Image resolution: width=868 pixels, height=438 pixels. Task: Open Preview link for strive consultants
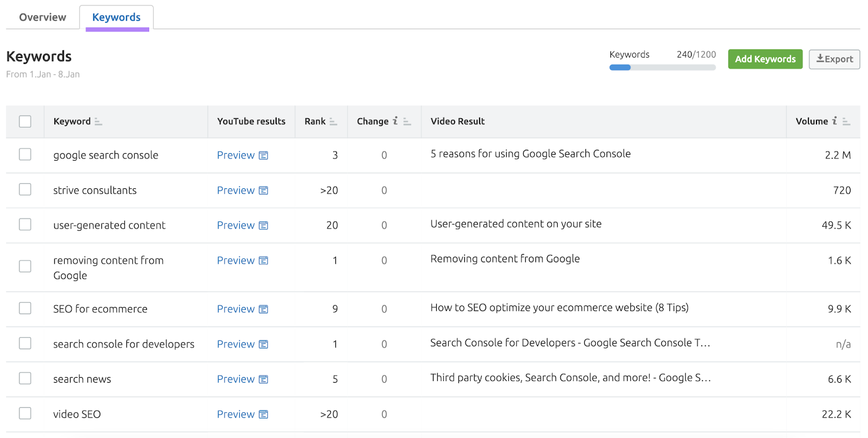[x=235, y=191]
